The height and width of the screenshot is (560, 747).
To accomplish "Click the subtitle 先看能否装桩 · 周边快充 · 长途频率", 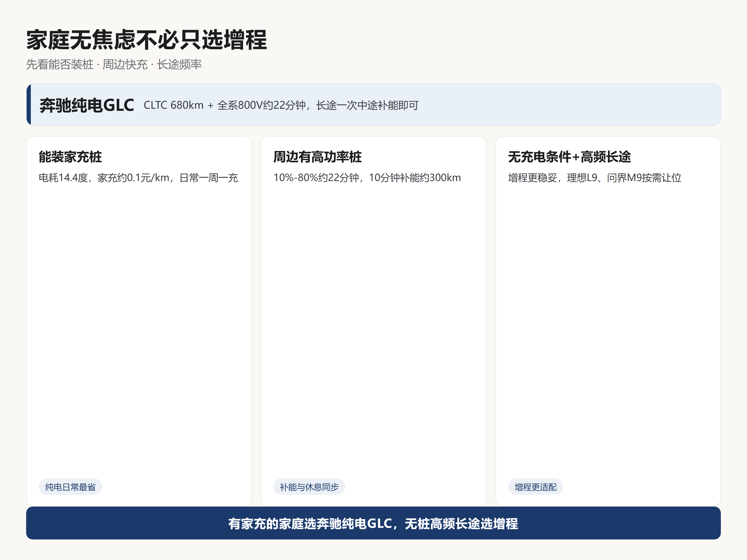I will [x=114, y=64].
